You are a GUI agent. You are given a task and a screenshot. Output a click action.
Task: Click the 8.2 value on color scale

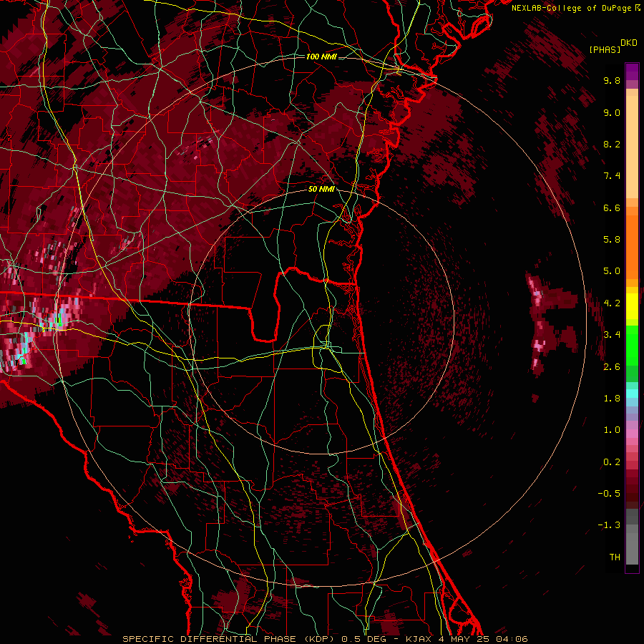click(x=612, y=144)
